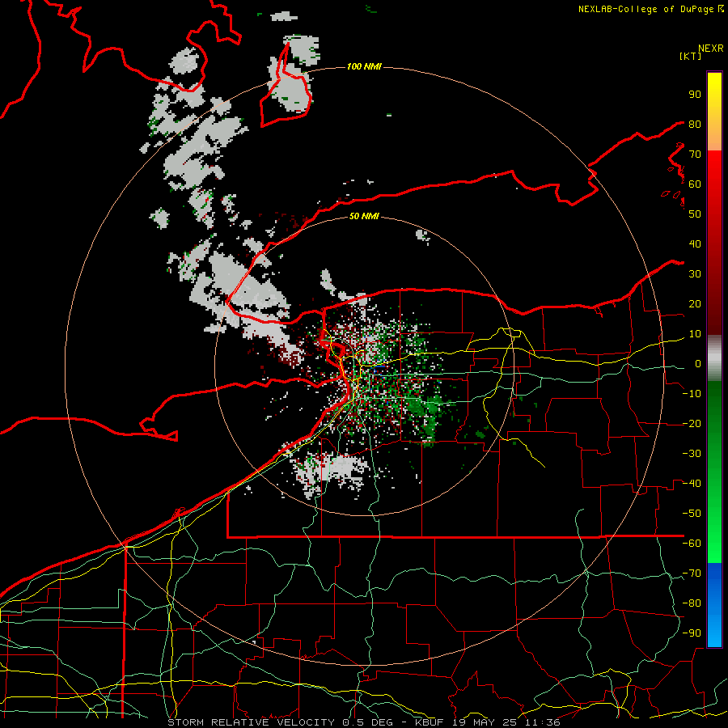Click the 50 value on the velocity scale

tap(695, 214)
